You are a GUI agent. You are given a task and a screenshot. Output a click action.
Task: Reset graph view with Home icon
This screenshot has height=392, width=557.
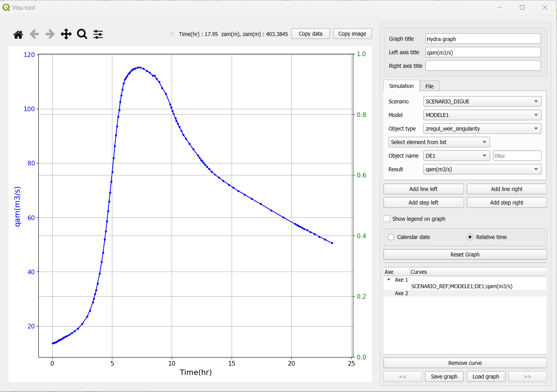point(18,34)
